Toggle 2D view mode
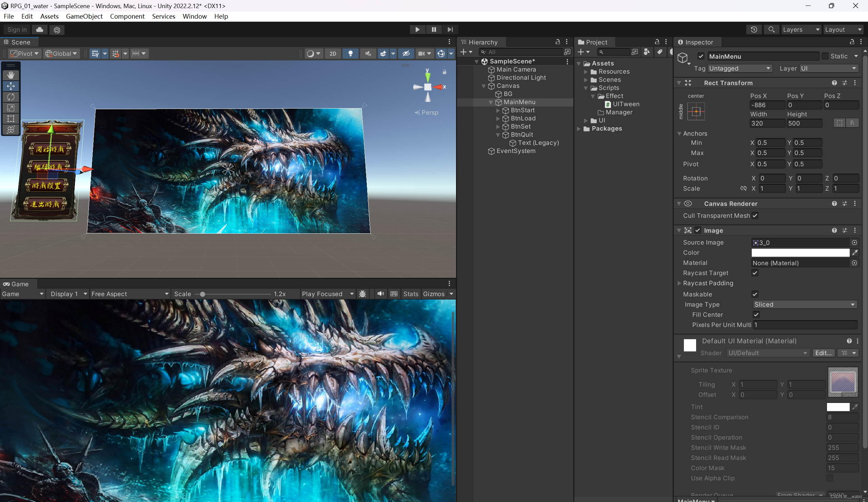Image resolution: width=868 pixels, height=502 pixels. point(333,53)
